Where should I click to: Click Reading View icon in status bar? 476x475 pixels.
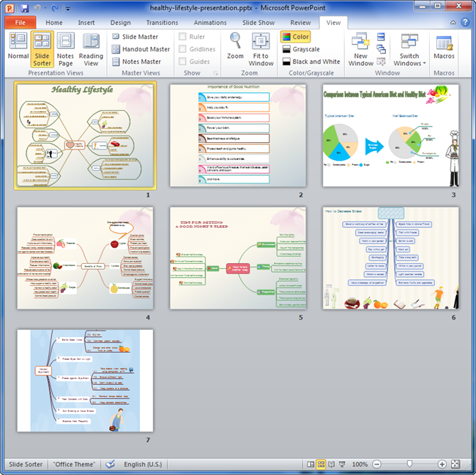pyautogui.click(x=331, y=464)
